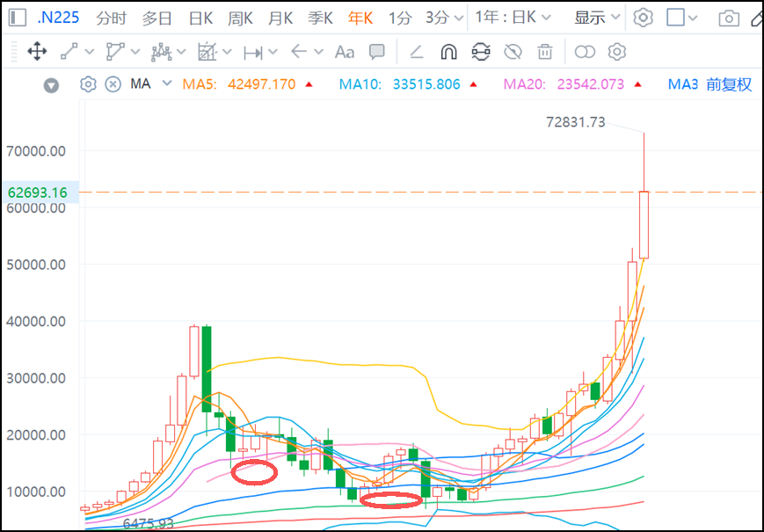This screenshot has height=532, width=764.
Task: Open the MA indicator type dropdown
Action: click(x=167, y=84)
